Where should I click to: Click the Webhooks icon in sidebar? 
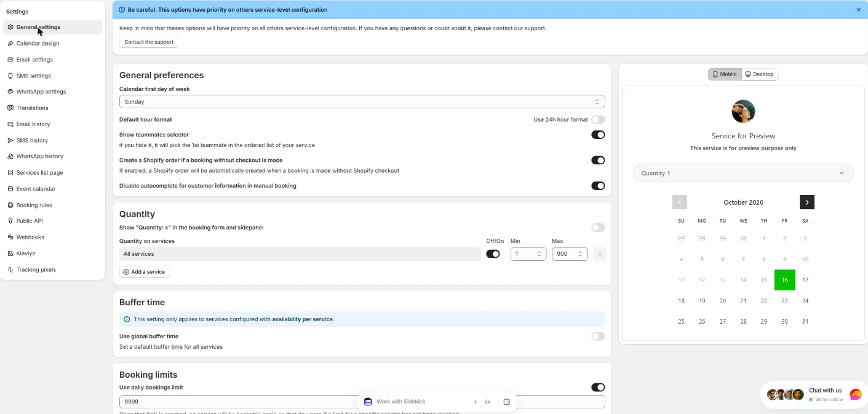pyautogui.click(x=10, y=237)
